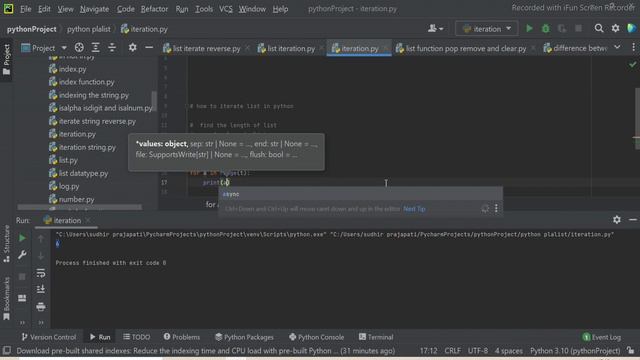Open the Terminal tool window
Screen dimensions: 640x360
[x=376, y=337]
